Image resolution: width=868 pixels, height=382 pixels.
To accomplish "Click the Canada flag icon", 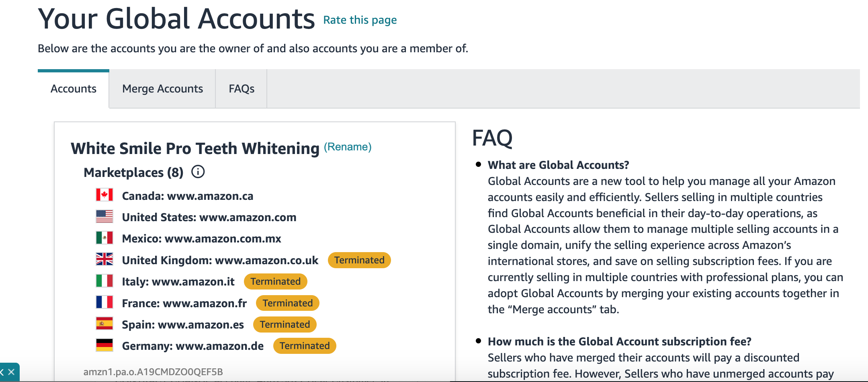I will [104, 195].
